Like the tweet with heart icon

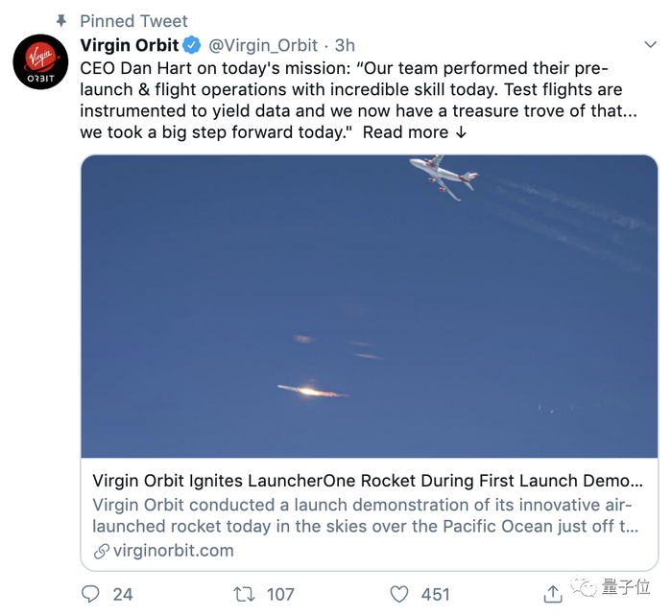coord(399,594)
